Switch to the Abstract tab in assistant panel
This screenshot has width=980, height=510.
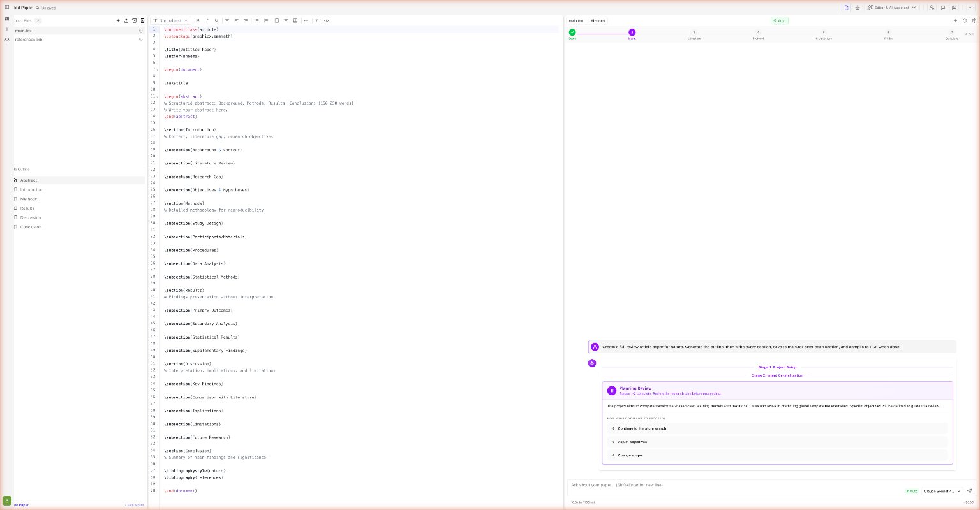click(x=598, y=20)
